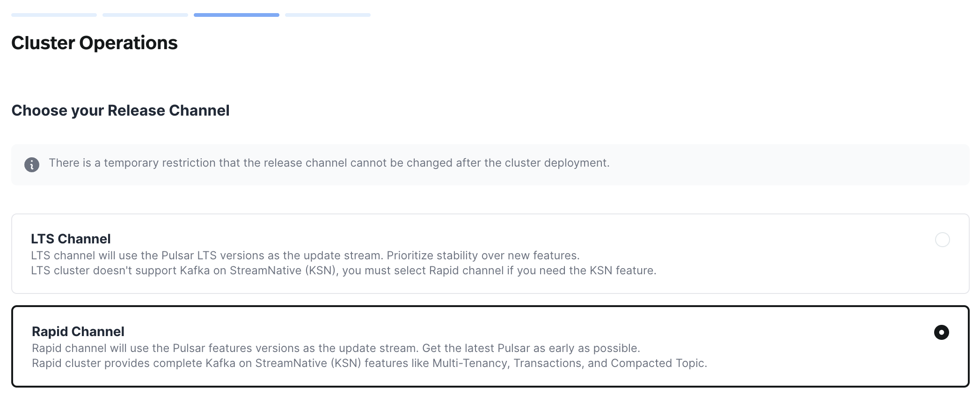Click the Kafka on StreamNative features description
The image size is (980, 396).
[x=370, y=362]
